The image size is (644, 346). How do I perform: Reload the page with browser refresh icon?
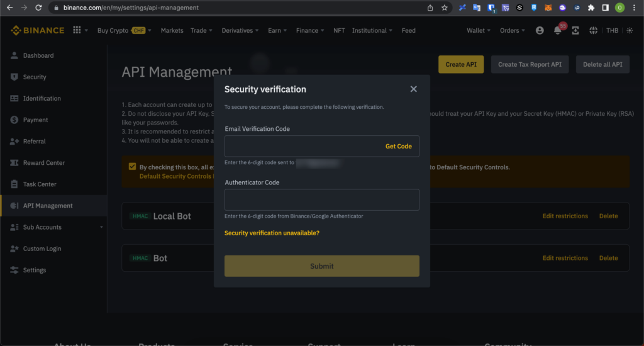tap(38, 8)
